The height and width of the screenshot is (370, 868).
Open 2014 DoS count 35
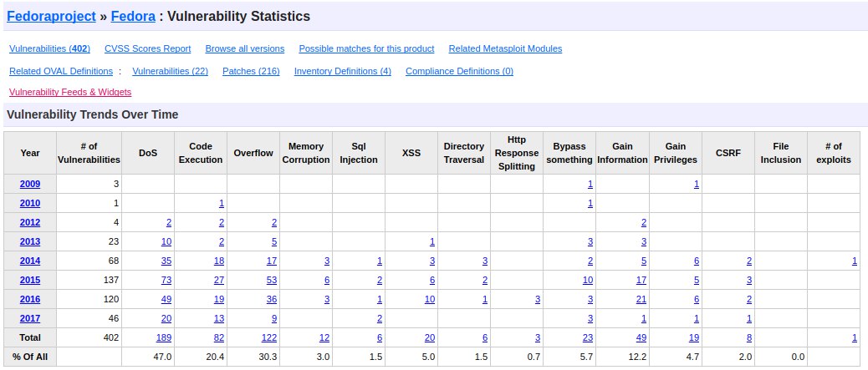coord(166,261)
